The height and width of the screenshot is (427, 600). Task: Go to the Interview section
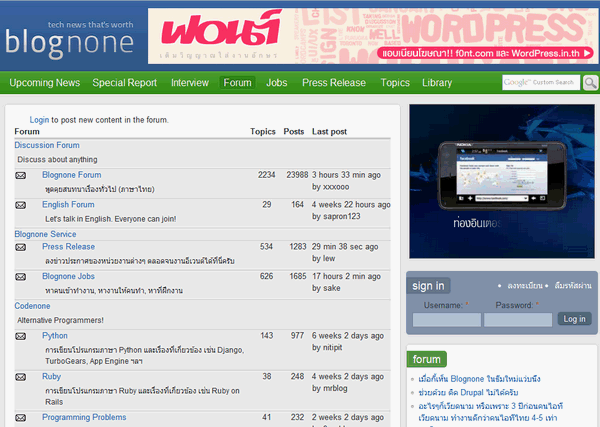pos(190,83)
